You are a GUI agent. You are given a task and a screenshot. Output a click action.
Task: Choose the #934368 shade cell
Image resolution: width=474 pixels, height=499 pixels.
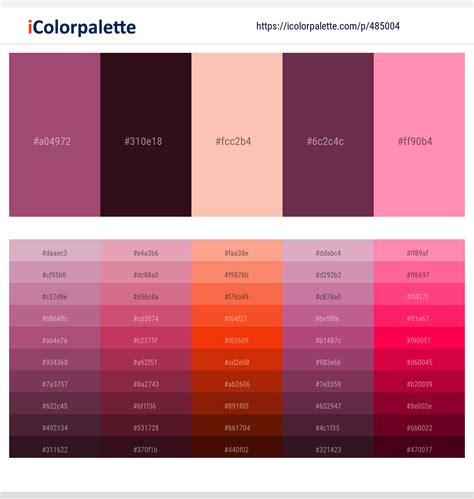click(55, 360)
